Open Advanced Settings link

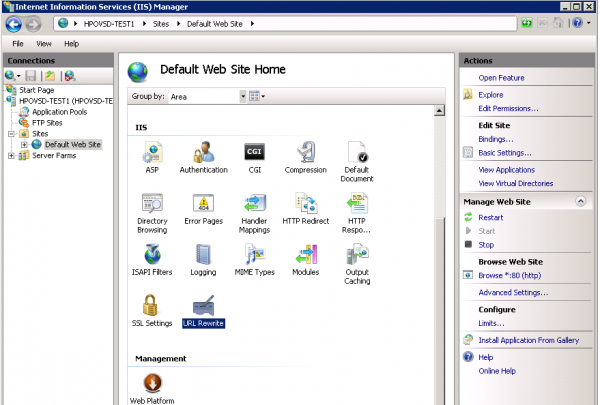point(513,293)
